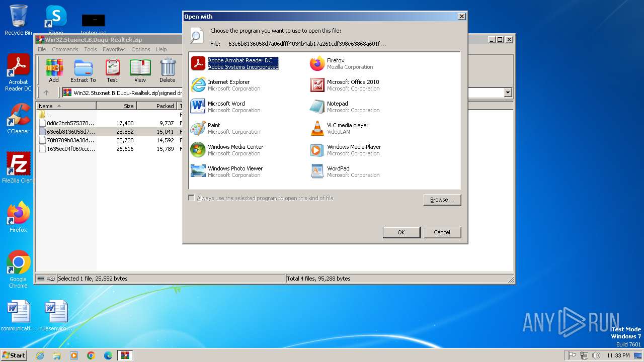Open WinRAR Commands menu
Viewport: 644px width, 362px height.
pyautogui.click(x=65, y=49)
